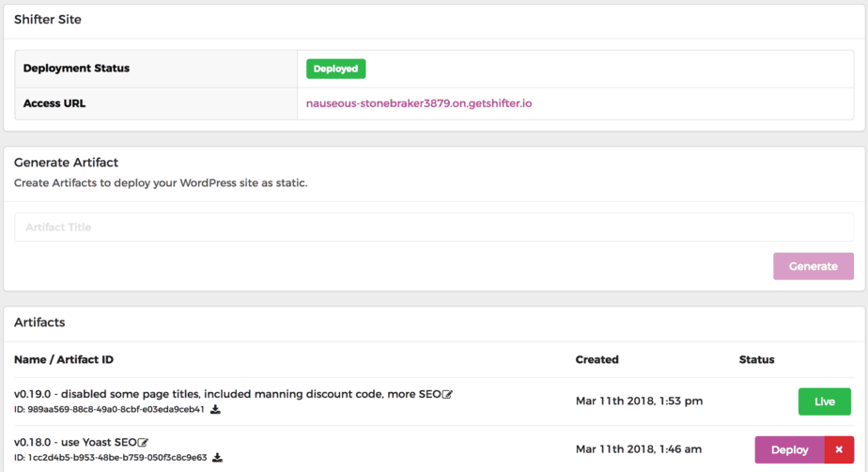Click the artifact ID text starting 989aa569

click(109, 410)
